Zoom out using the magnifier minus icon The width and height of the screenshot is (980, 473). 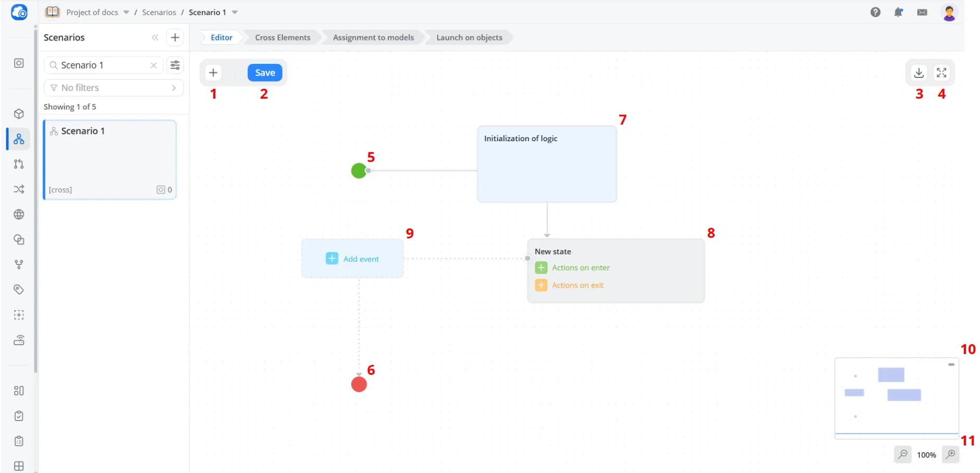click(903, 454)
